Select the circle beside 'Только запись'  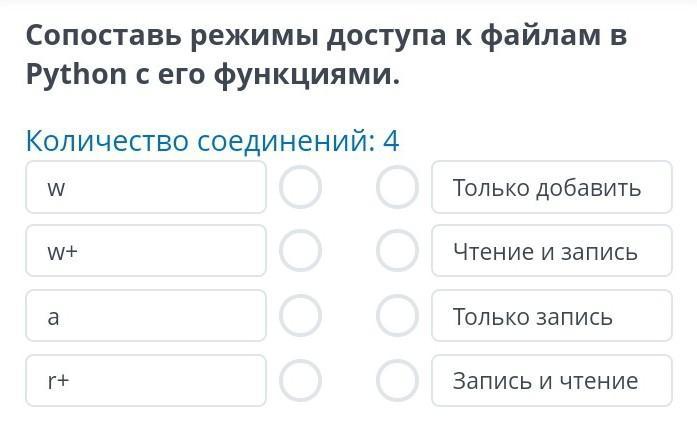[x=397, y=316]
